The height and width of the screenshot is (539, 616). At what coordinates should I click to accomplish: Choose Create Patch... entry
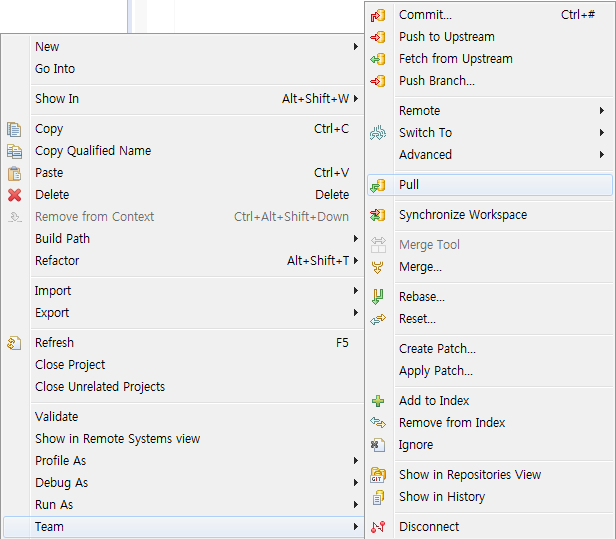click(437, 349)
